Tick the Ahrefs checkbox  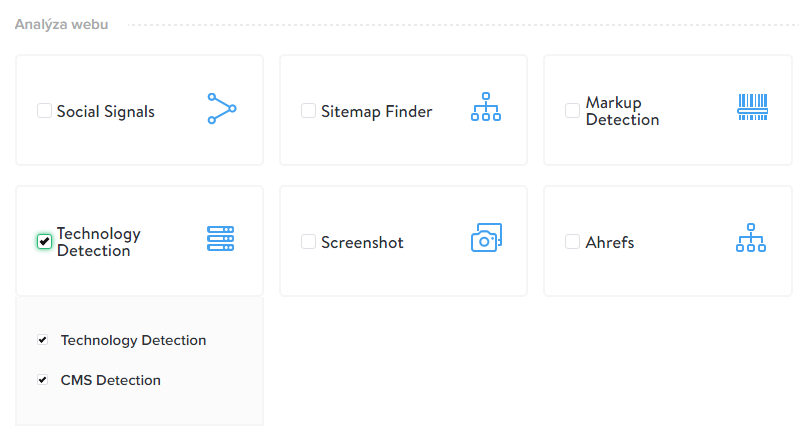572,242
